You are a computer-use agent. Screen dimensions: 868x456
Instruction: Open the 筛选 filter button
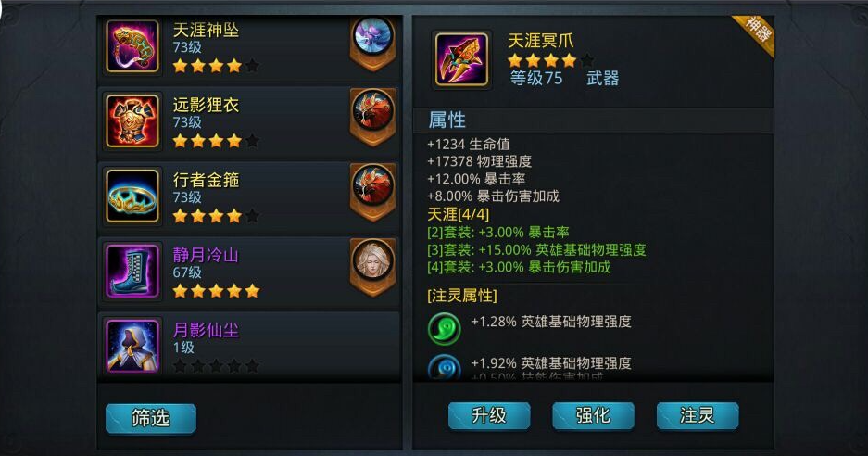pyautogui.click(x=151, y=418)
